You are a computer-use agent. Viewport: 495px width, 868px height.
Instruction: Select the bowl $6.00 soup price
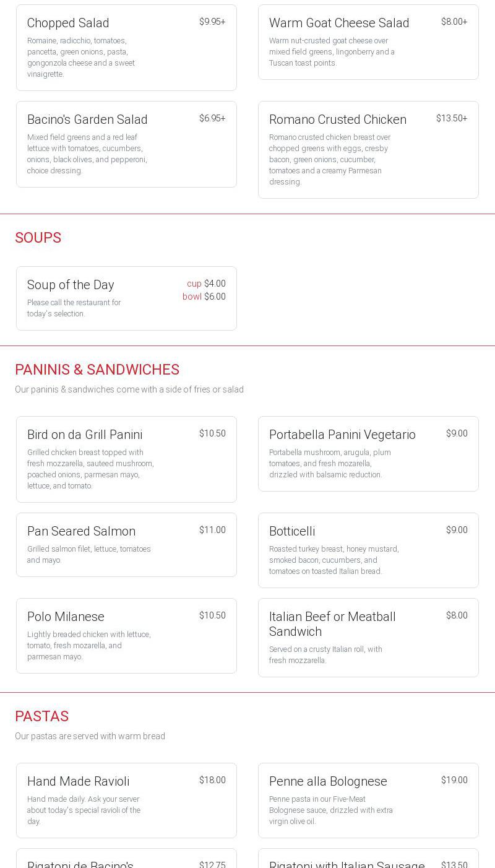[x=204, y=297]
